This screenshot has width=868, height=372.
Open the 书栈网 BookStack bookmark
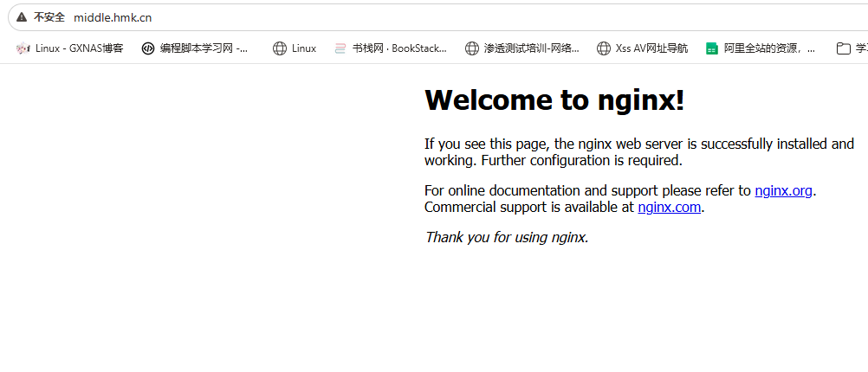pyautogui.click(x=391, y=48)
